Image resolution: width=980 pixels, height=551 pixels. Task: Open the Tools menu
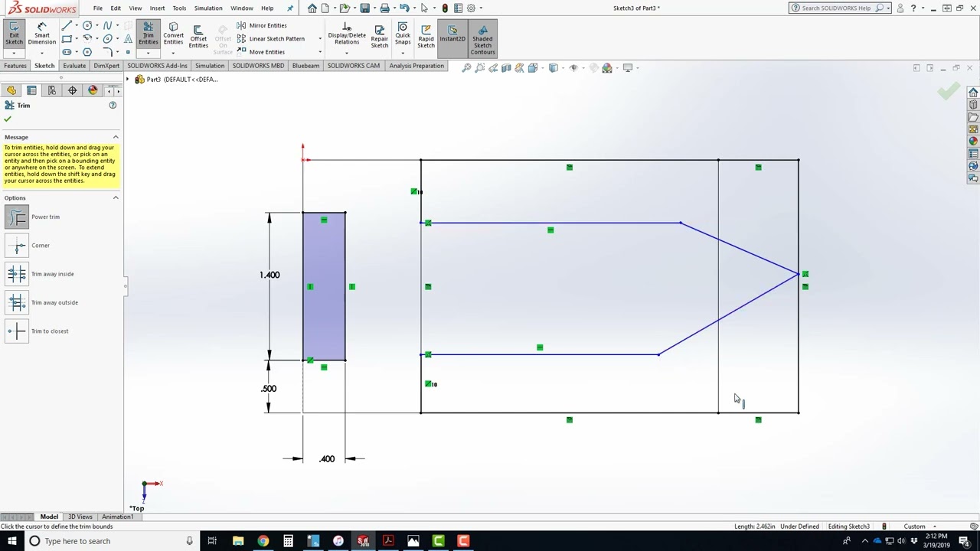pos(179,8)
